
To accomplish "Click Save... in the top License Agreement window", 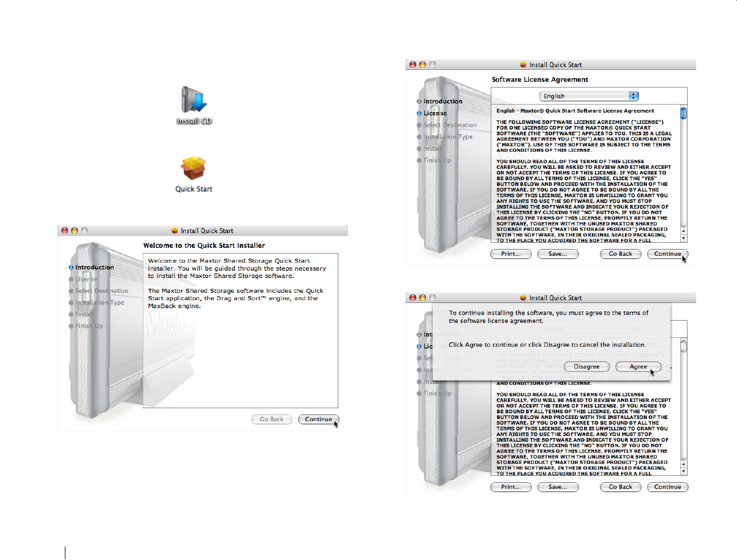I will click(x=558, y=254).
